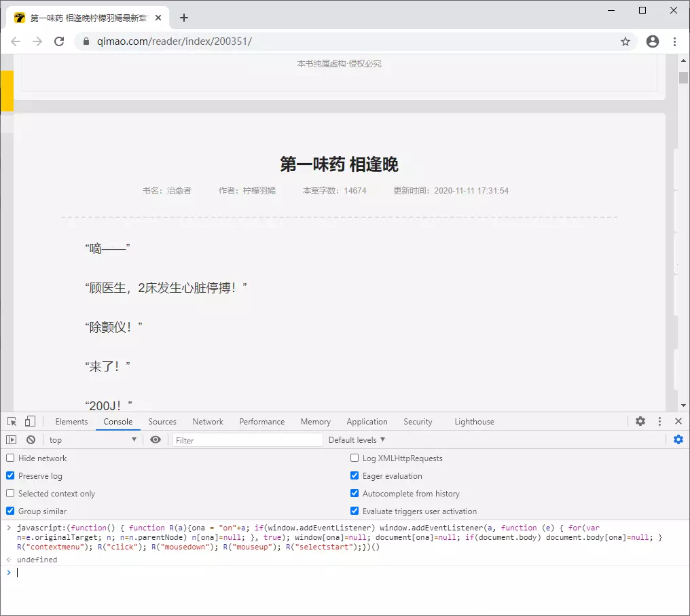Uncheck Autocomplete from history
Screen dimensions: 690x616
[355, 493]
